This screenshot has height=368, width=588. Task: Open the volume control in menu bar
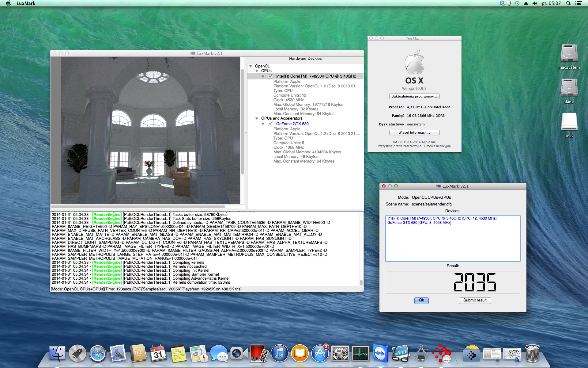[x=535, y=3]
